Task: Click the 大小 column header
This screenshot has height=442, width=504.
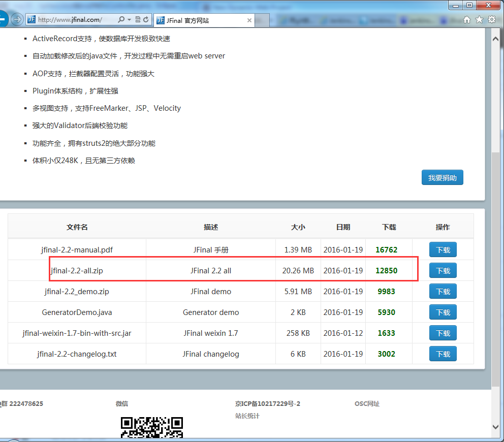Action: pyautogui.click(x=298, y=227)
